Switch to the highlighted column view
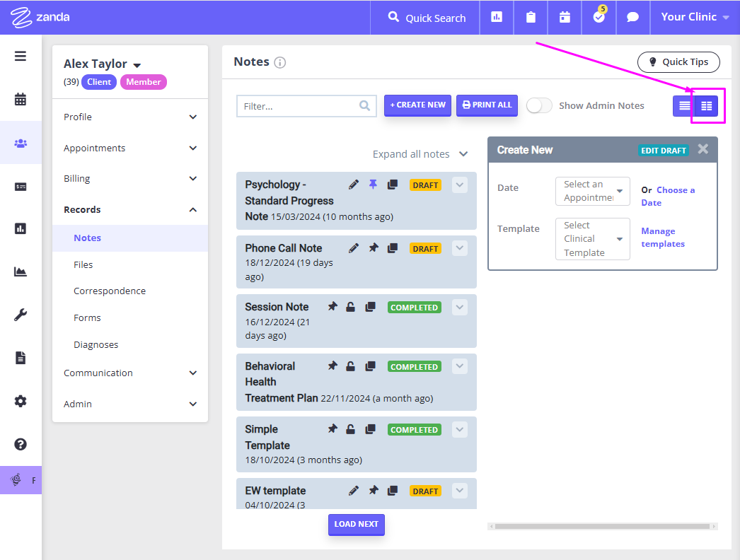Viewport: 740px width, 560px height. click(x=705, y=105)
